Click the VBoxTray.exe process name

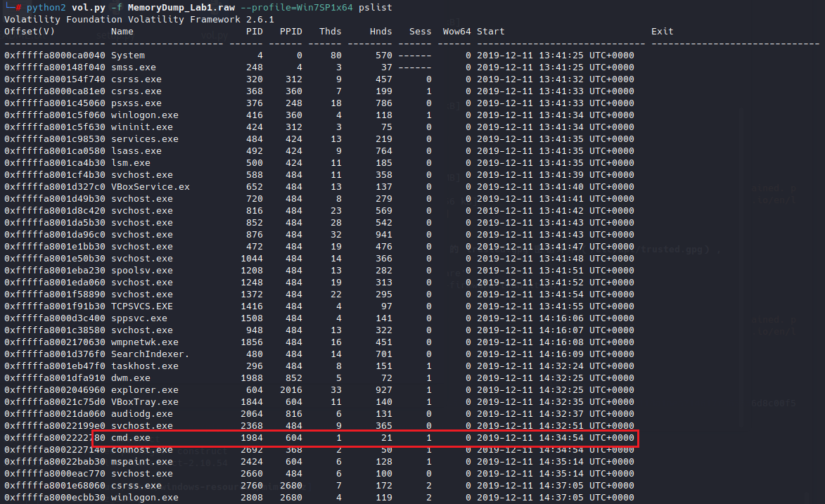145,402
